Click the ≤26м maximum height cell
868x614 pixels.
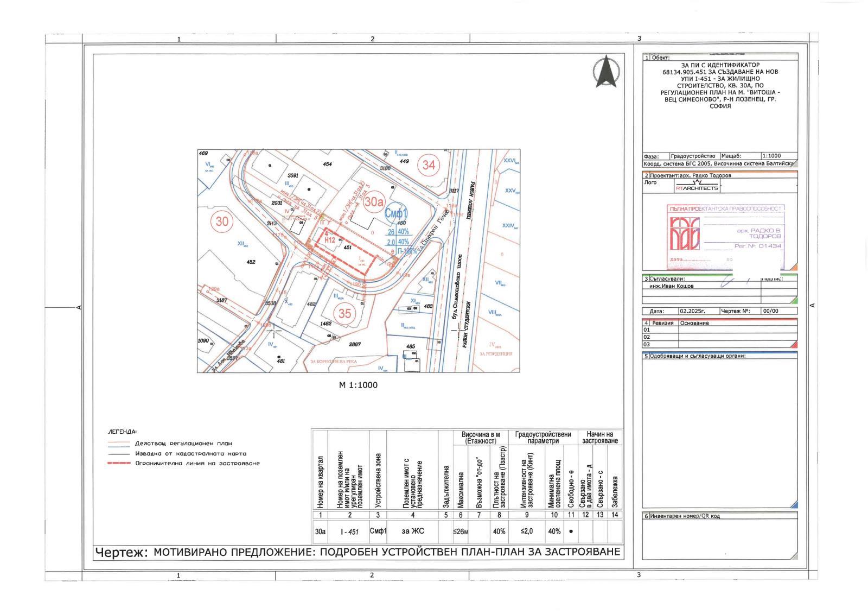[x=461, y=531]
